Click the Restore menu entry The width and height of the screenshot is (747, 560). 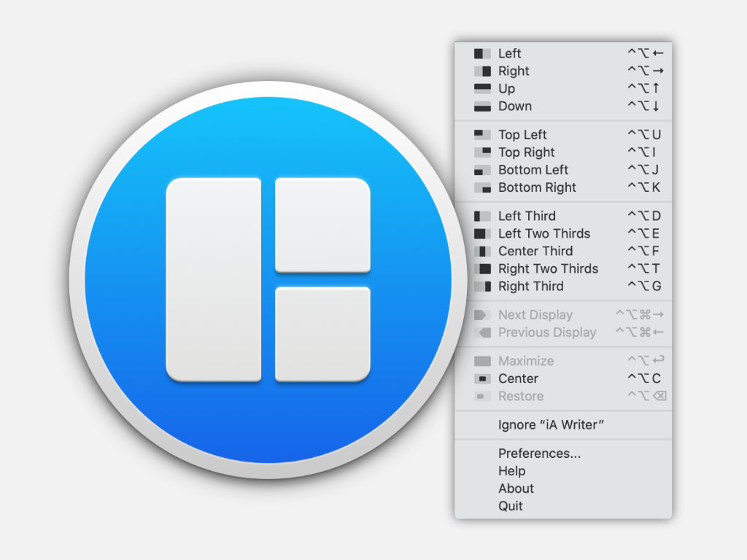(x=563, y=397)
